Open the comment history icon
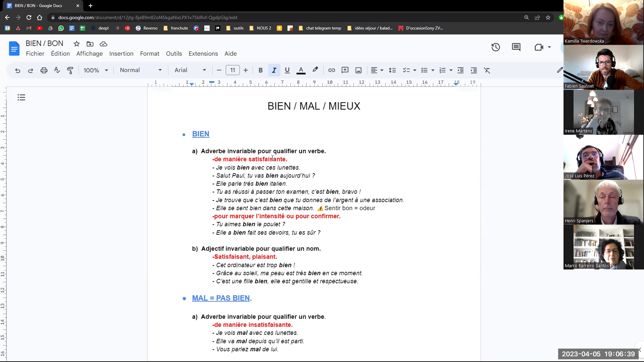The height and width of the screenshot is (362, 644). pyautogui.click(x=516, y=47)
